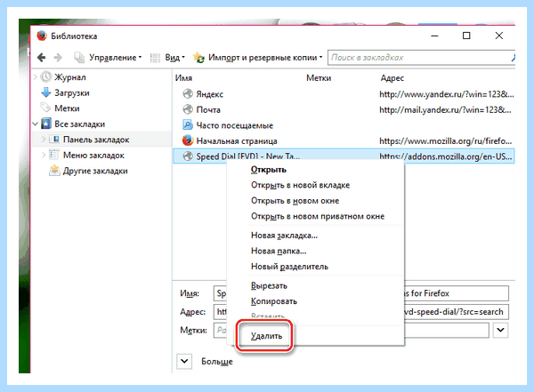Choose Новая закладка... menu entry
534x392 pixels.
316,236
